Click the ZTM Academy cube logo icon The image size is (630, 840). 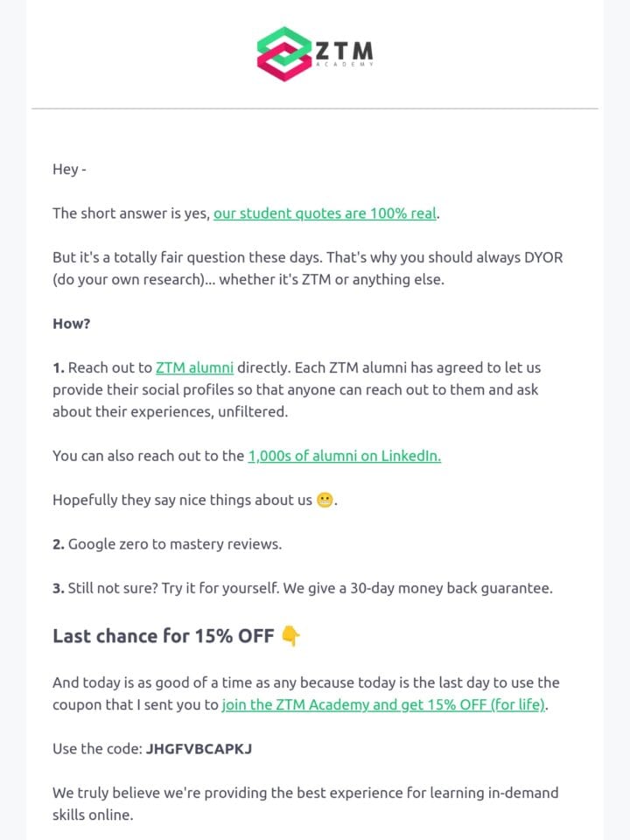click(284, 53)
